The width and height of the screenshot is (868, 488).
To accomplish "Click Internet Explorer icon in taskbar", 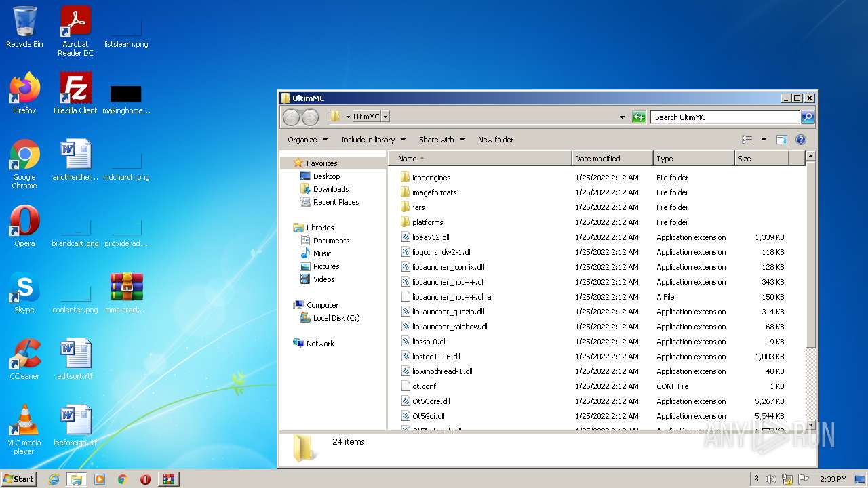I will [x=54, y=479].
